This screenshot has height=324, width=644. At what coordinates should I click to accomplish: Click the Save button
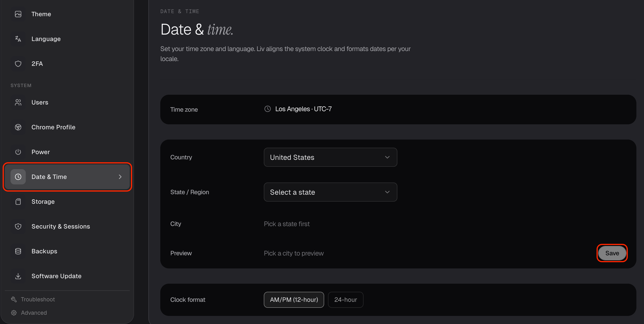coord(612,253)
